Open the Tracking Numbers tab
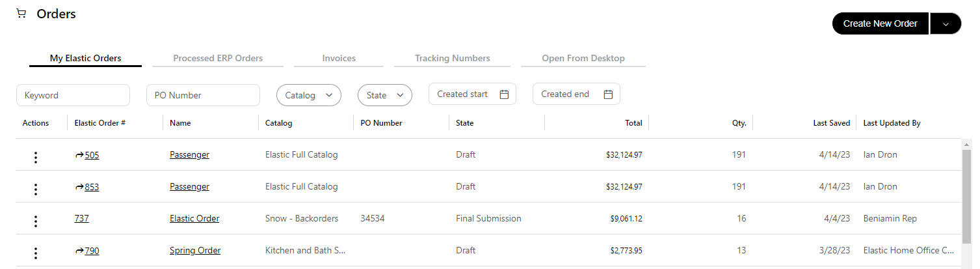The image size is (980, 269). pyautogui.click(x=452, y=59)
